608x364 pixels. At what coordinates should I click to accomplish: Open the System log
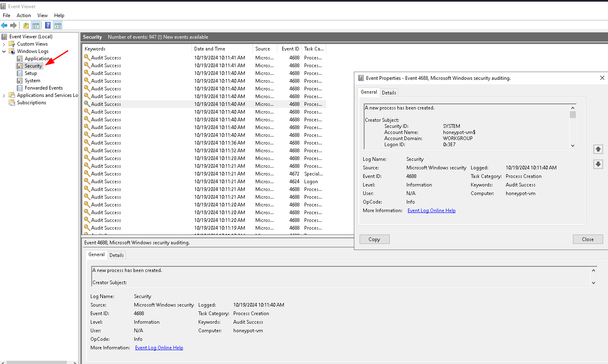click(x=32, y=81)
